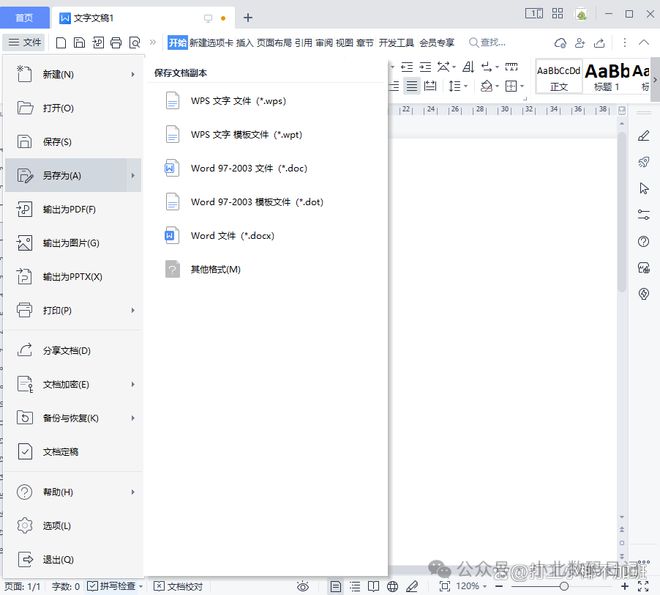Image resolution: width=660 pixels, height=595 pixels.
Task: Open 帮助(H) menu entry
Action: [x=73, y=492]
